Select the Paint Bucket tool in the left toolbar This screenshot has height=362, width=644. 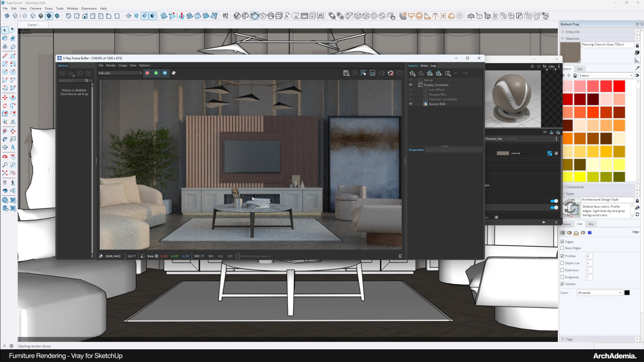click(x=5, y=38)
